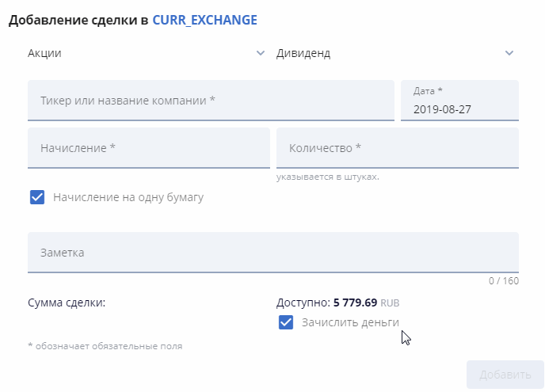
Task: Click into the Количество field
Action: [398, 148]
